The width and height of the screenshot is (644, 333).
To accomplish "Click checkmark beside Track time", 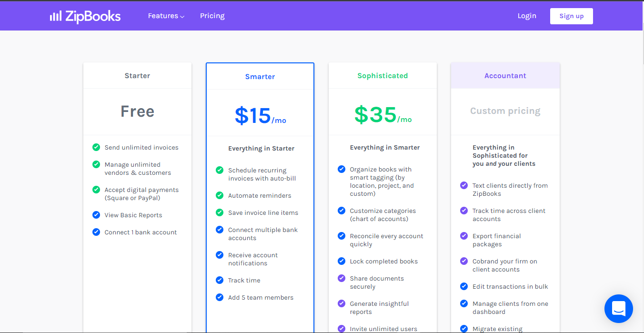I will tap(220, 280).
